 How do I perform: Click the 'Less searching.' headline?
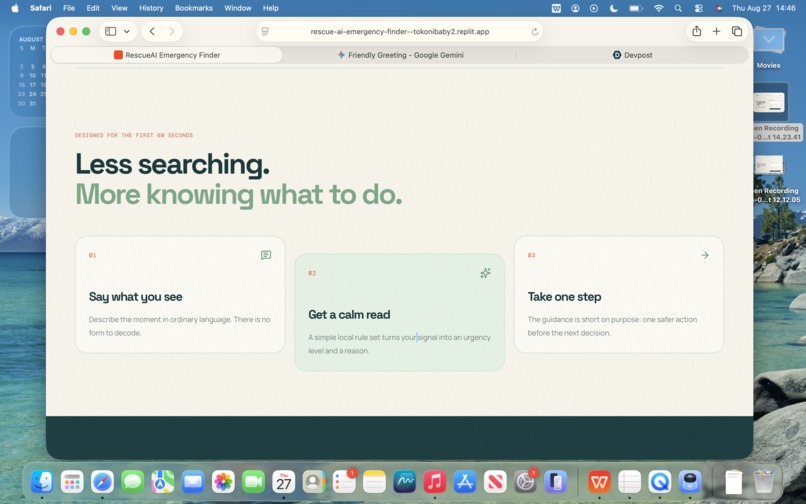pos(173,165)
